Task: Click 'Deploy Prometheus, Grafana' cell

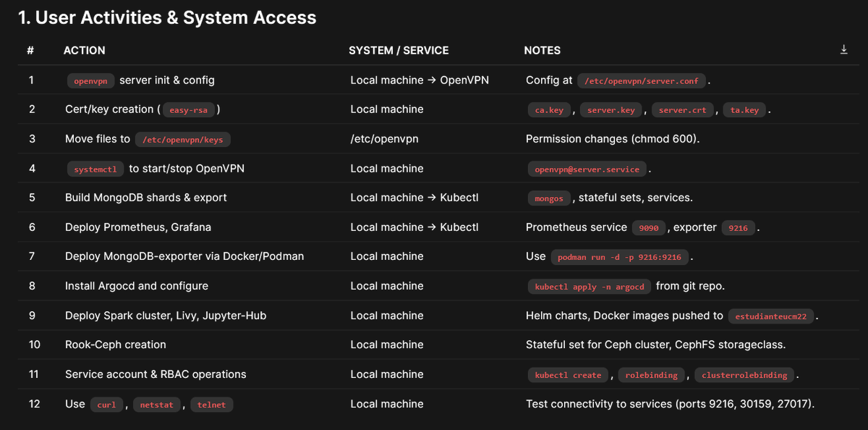Action: 138,227
